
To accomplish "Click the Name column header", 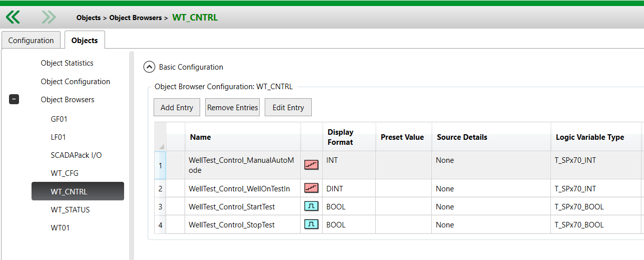I will click(201, 137).
